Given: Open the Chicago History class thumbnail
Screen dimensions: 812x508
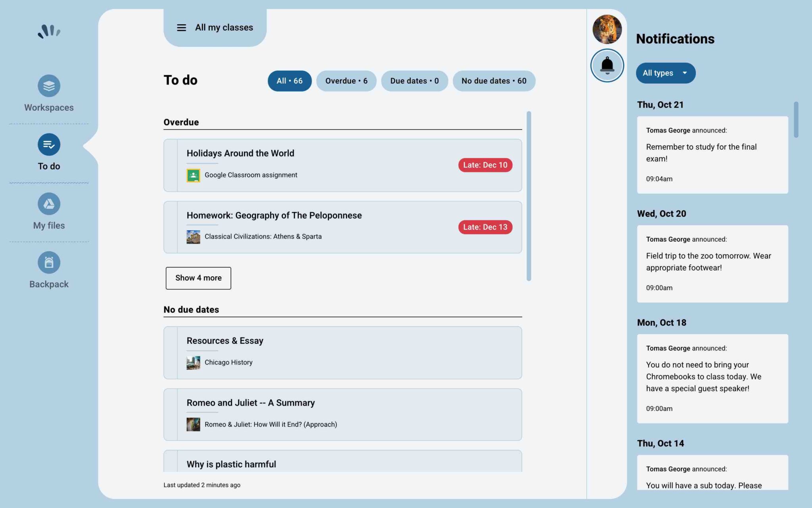Looking at the screenshot, I should coord(193,362).
